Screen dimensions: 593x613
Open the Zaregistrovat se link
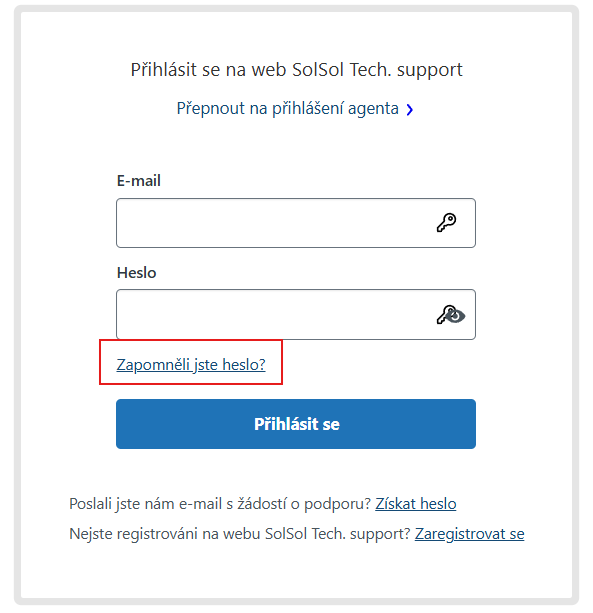(x=469, y=534)
